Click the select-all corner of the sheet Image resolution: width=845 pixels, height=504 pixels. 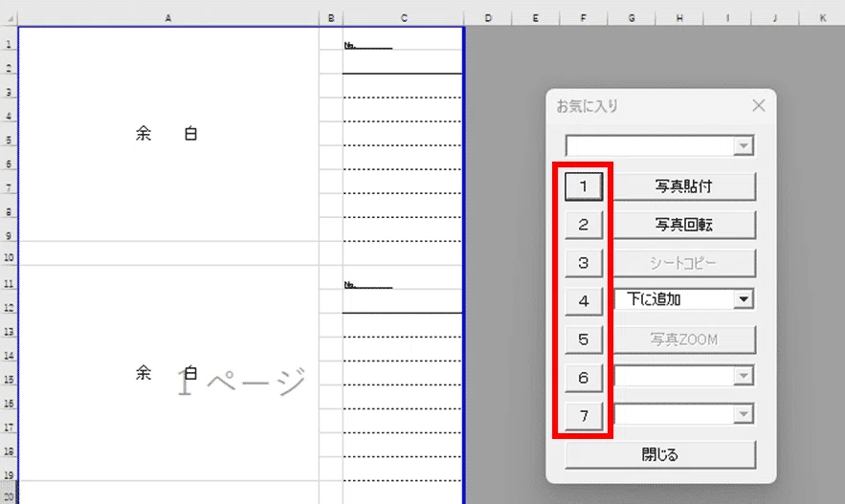tap(10, 19)
